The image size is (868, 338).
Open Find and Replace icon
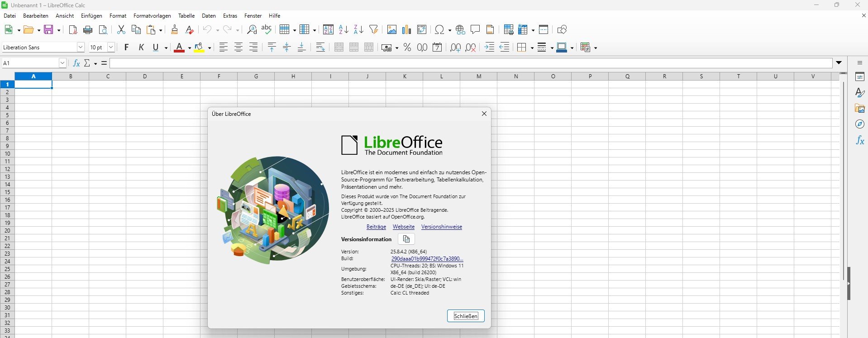(x=252, y=30)
